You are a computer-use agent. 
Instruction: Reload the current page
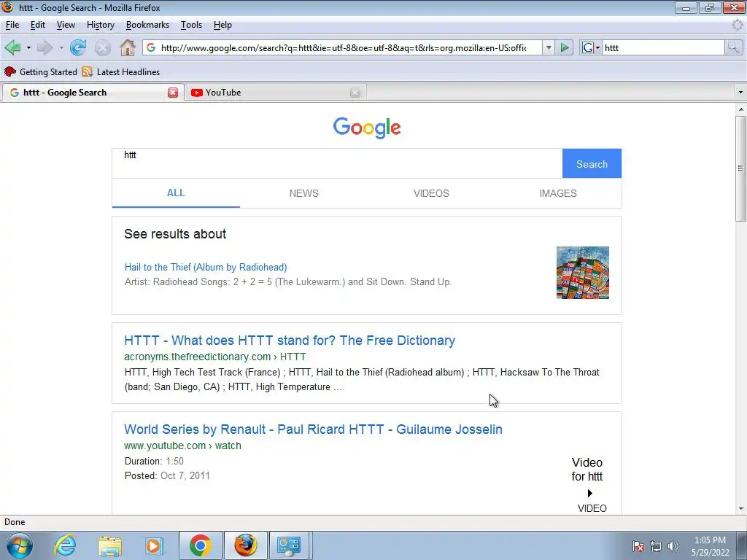(77, 47)
